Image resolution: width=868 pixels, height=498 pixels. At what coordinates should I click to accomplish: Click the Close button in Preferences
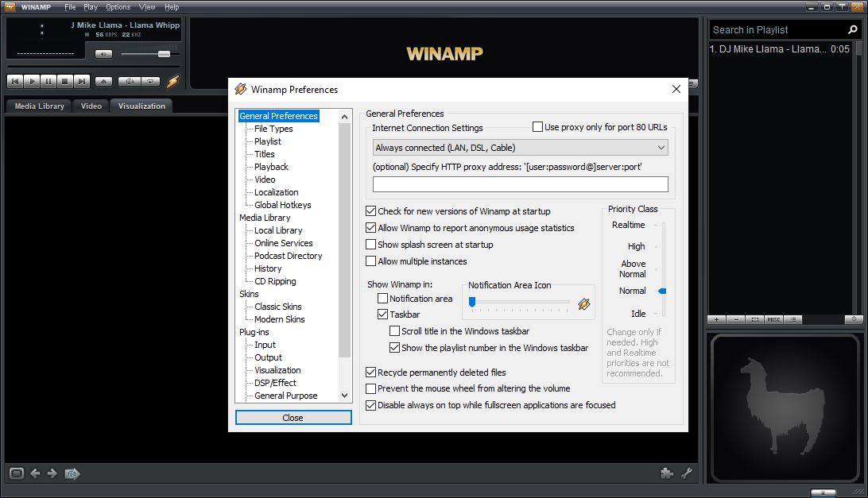click(293, 418)
